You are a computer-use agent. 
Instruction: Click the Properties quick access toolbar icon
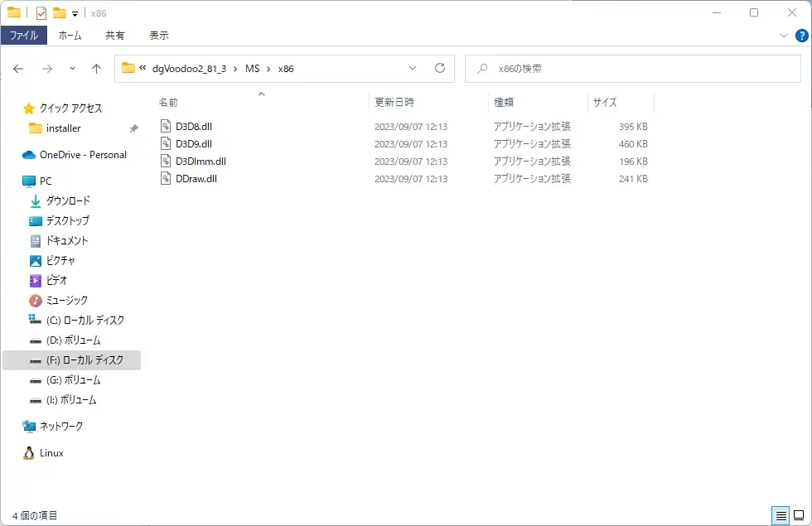click(41, 12)
